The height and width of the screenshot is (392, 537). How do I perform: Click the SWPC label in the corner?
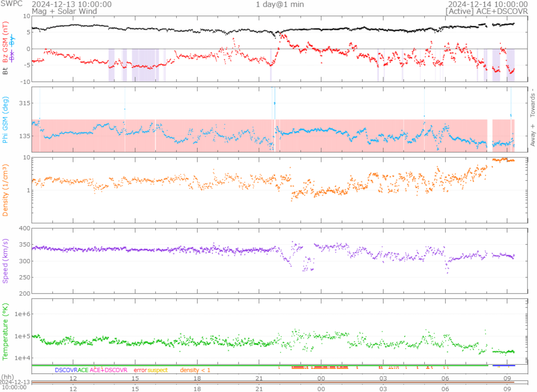(10, 4)
